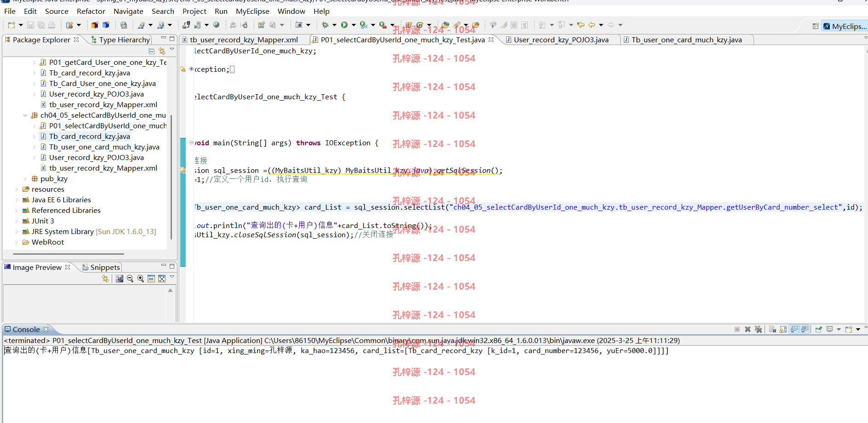Toggle Link with Selection in Image Preview
This screenshot has height=423, width=868.
[105, 279]
